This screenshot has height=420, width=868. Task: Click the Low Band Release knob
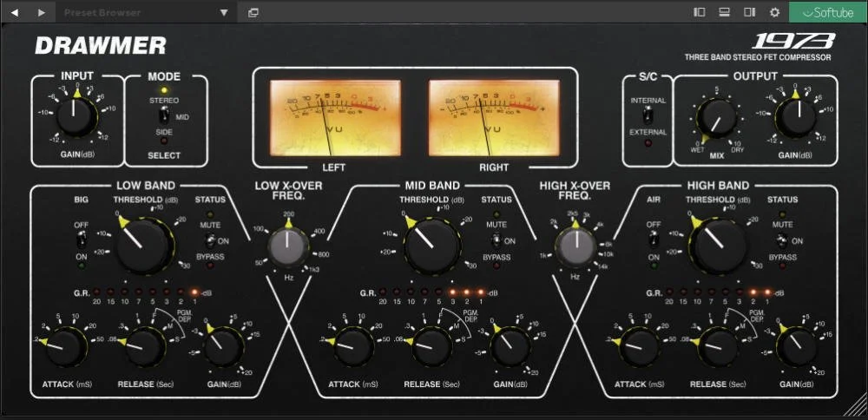click(144, 347)
